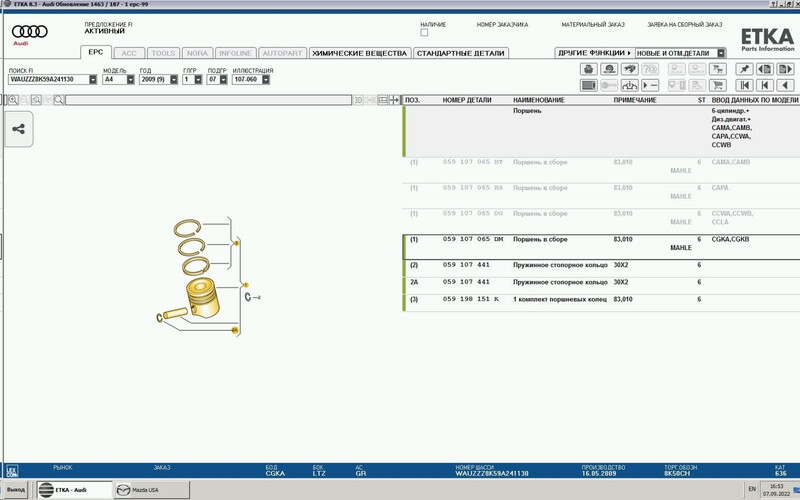The height and width of the screenshot is (500, 800).
Task: Click the zoom-in magnifier above the illustration
Action: (x=13, y=100)
